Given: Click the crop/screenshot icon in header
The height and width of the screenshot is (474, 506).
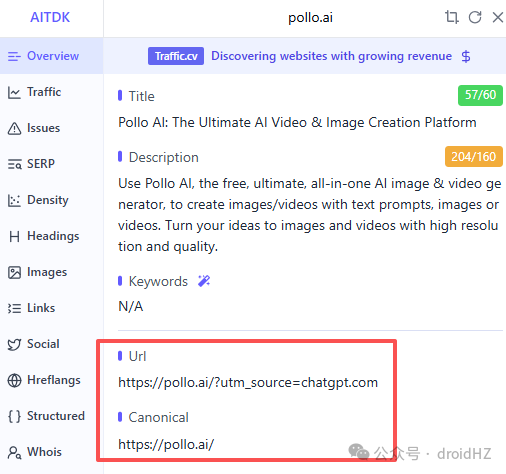Looking at the screenshot, I should tap(452, 17).
